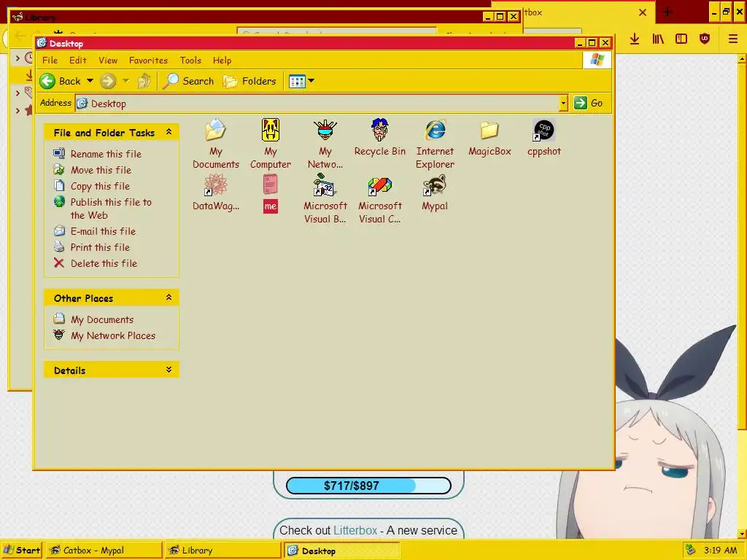
Task: Select the My Computer icon
Action: pos(270,144)
